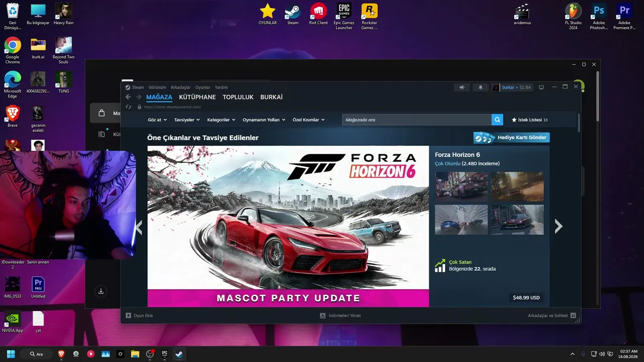
Task: Open Steam notifications bell
Action: click(480, 87)
